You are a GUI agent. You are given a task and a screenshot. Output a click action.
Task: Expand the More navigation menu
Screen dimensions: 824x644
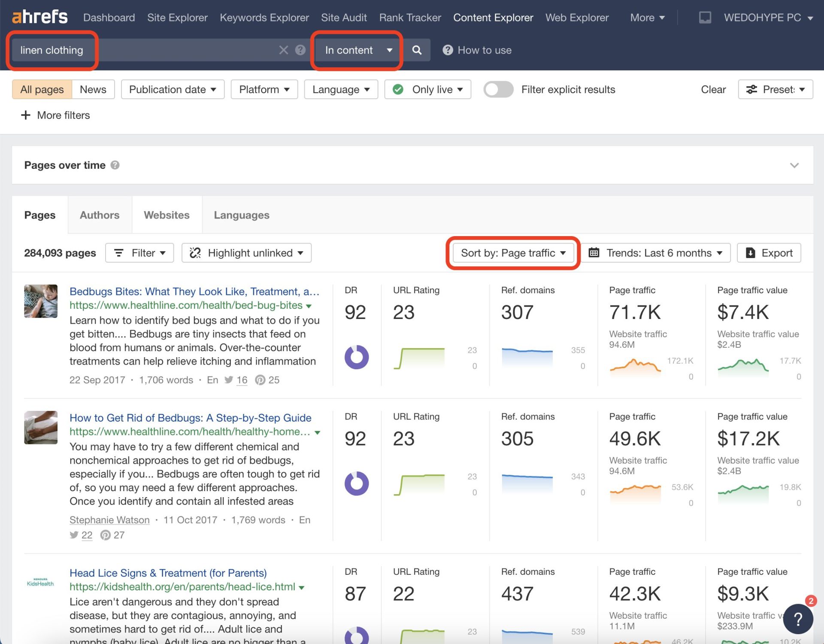[x=647, y=18]
